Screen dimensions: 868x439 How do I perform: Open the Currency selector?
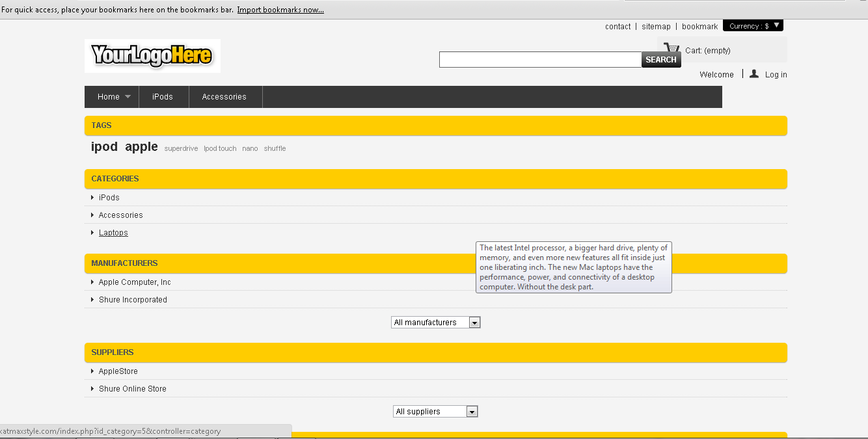(753, 26)
